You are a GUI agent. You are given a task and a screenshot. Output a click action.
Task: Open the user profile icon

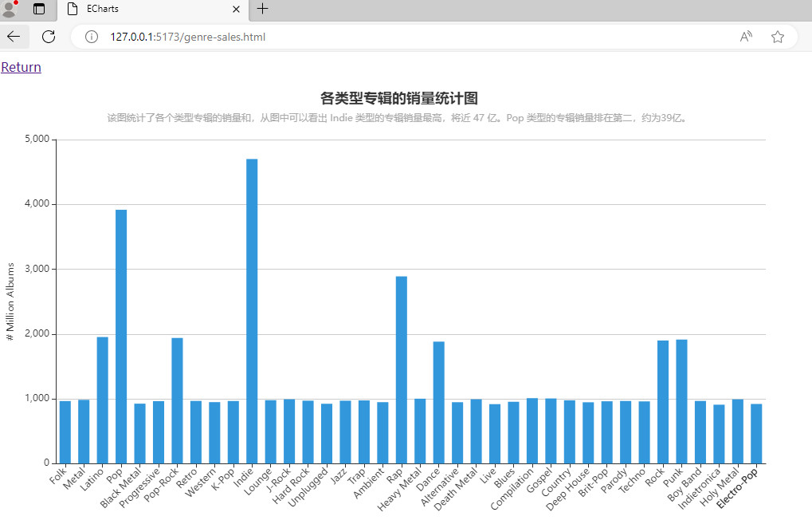click(9, 9)
